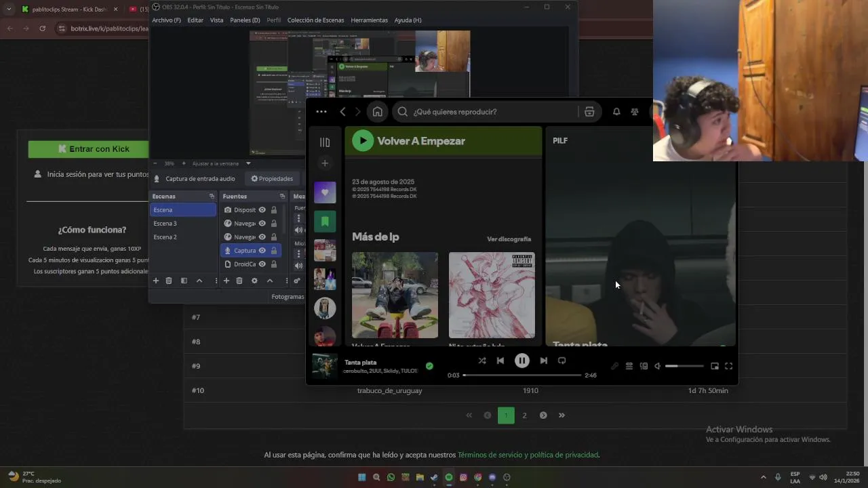The width and height of the screenshot is (868, 488).
Task: Pop out the Escenas dock in OBS
Action: click(x=212, y=197)
